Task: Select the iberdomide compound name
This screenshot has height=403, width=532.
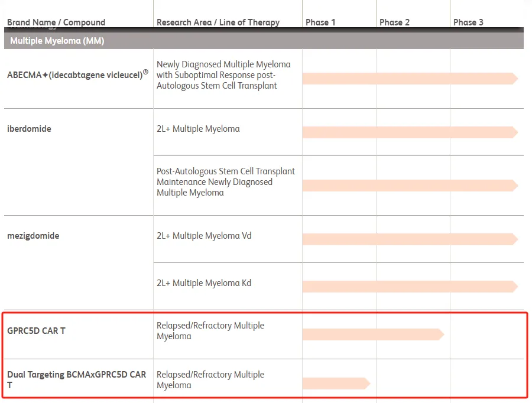Action: tap(29, 129)
